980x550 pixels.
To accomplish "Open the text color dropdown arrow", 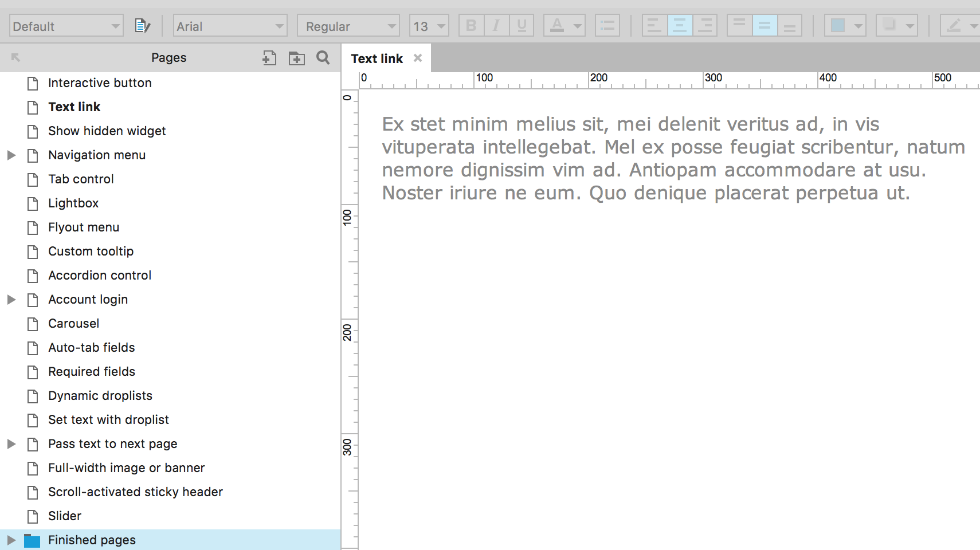I will pos(578,26).
